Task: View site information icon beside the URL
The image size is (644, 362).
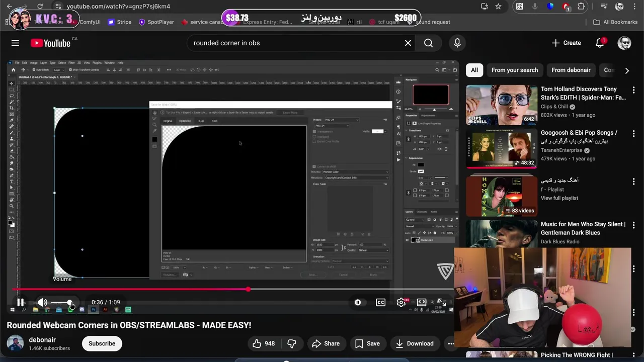Action: click(x=58, y=7)
